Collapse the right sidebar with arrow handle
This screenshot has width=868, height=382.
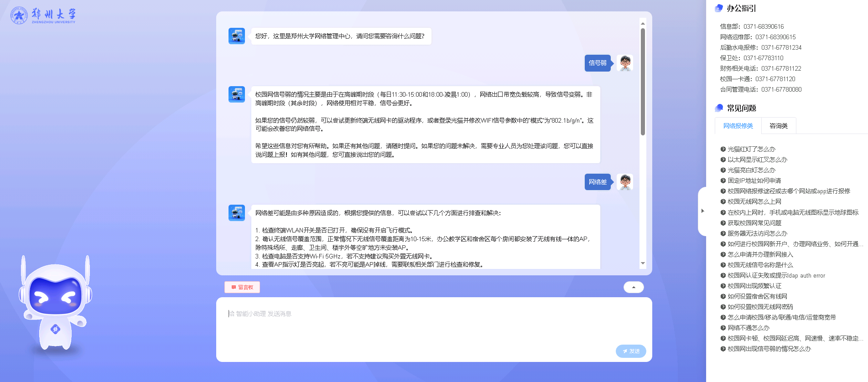[x=702, y=211]
